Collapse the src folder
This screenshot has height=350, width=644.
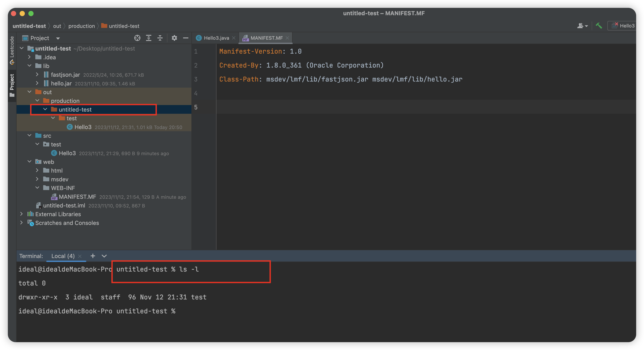[29, 136]
